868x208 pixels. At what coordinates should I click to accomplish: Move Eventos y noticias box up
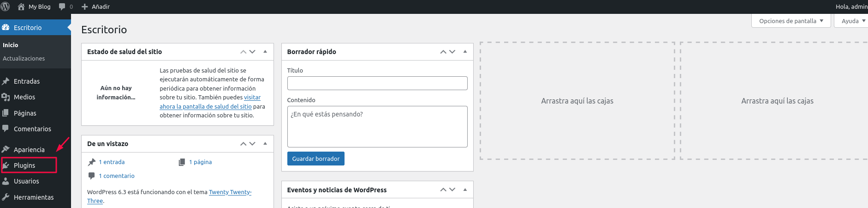coord(443,190)
